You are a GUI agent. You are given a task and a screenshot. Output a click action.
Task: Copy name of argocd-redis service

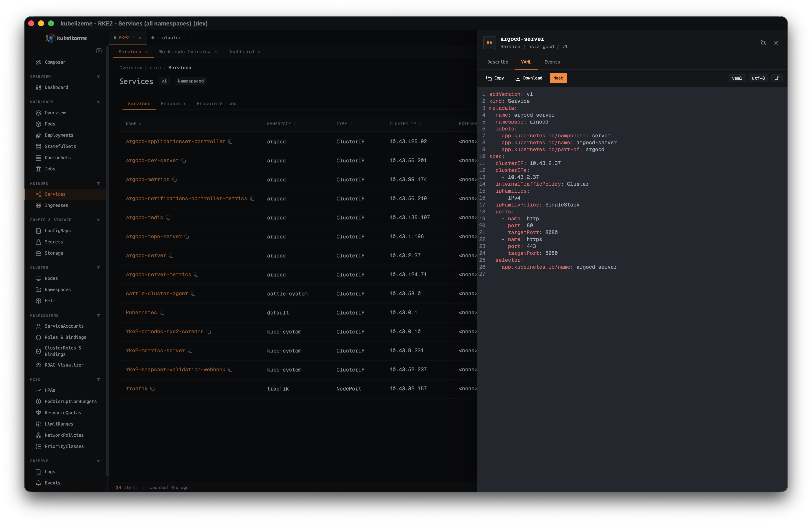[168, 218]
